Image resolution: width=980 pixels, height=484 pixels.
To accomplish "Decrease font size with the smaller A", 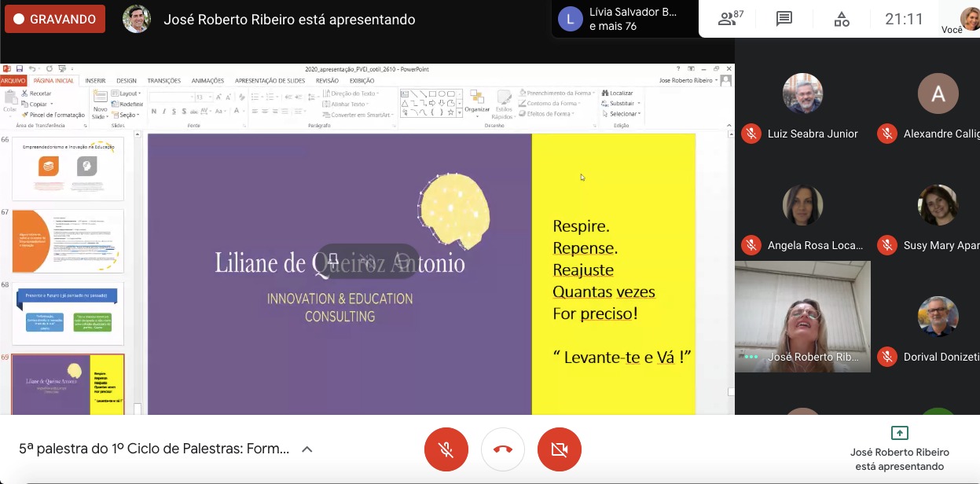I will coord(228,97).
